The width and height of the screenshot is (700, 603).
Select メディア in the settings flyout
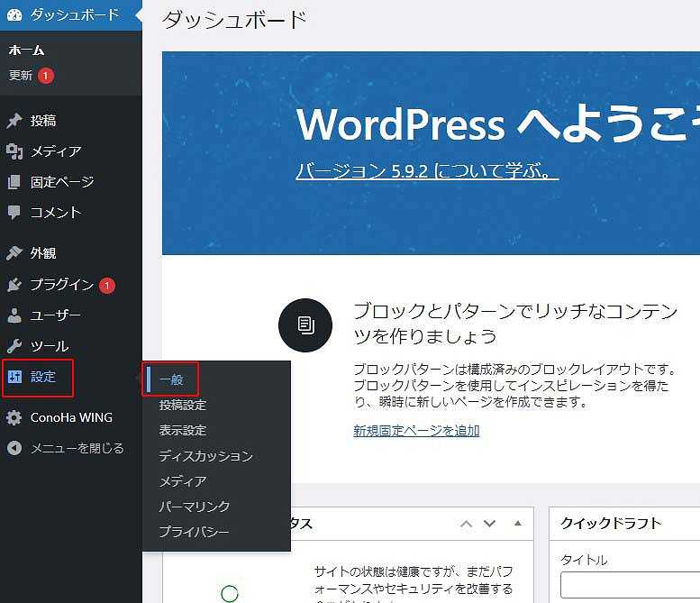(183, 481)
